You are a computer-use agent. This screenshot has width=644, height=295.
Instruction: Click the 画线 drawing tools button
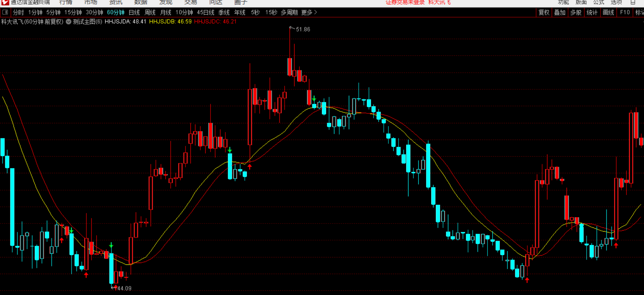point(608,12)
